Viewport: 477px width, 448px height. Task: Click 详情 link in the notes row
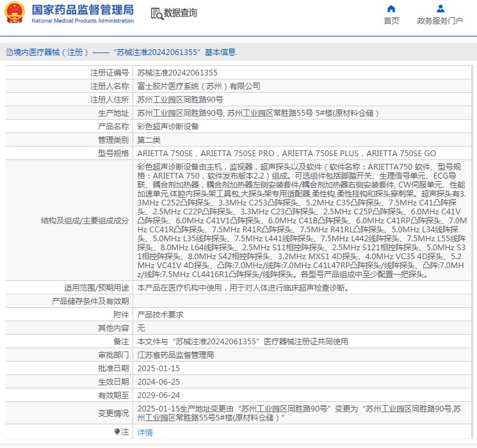[x=145, y=433]
